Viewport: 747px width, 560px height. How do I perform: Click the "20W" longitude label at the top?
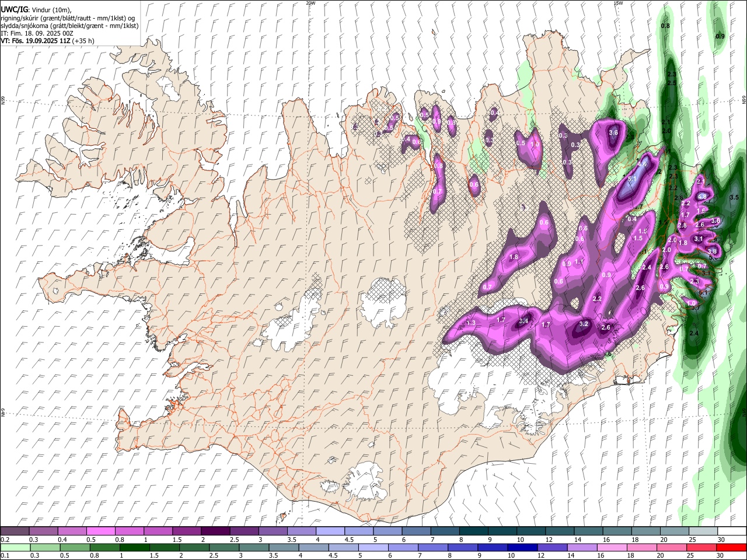pyautogui.click(x=310, y=3)
